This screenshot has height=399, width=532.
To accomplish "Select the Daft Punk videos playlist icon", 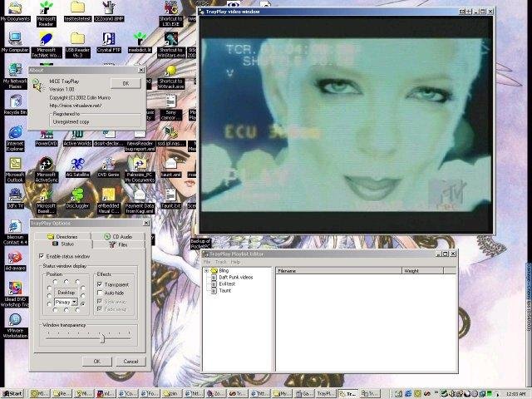I will [214, 277].
